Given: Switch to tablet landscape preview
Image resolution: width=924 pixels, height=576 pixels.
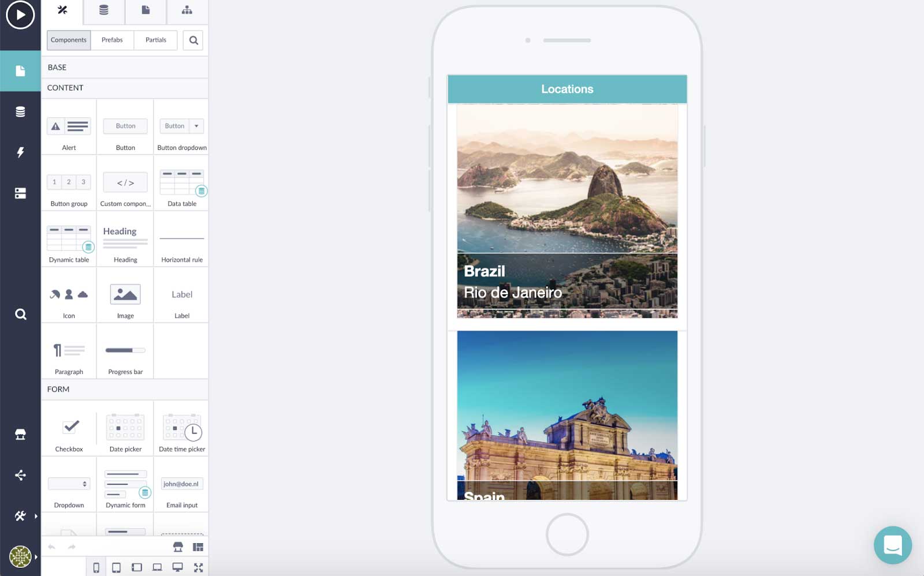Looking at the screenshot, I should click(136, 567).
